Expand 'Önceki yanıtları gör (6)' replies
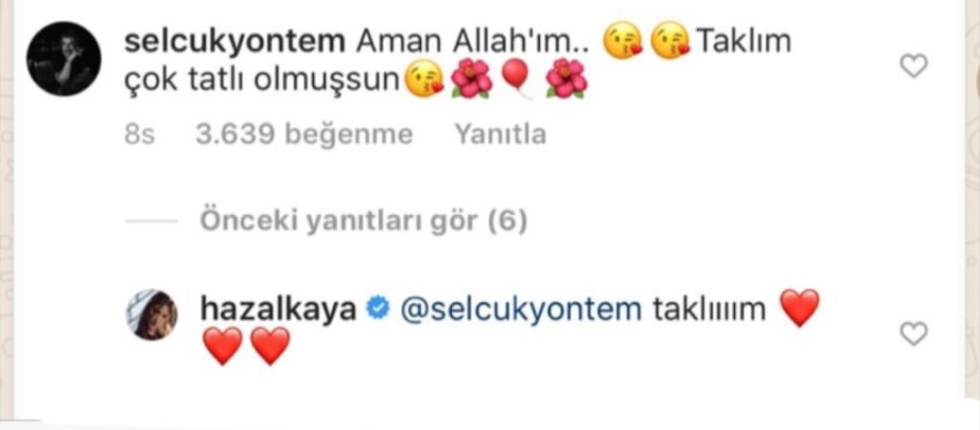This screenshot has width=980, height=430. pyautogui.click(x=363, y=220)
